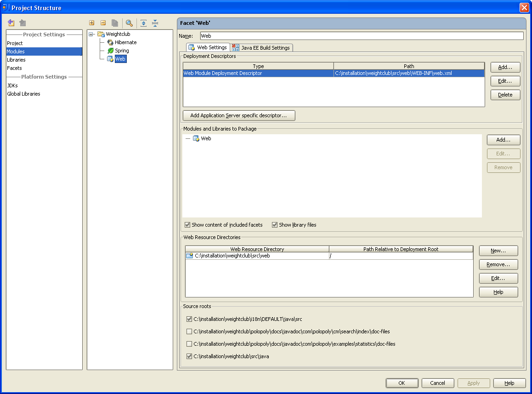Viewport: 532px width, 394px height.
Task: Select Web in Modules to Package tree
Action: (206, 138)
